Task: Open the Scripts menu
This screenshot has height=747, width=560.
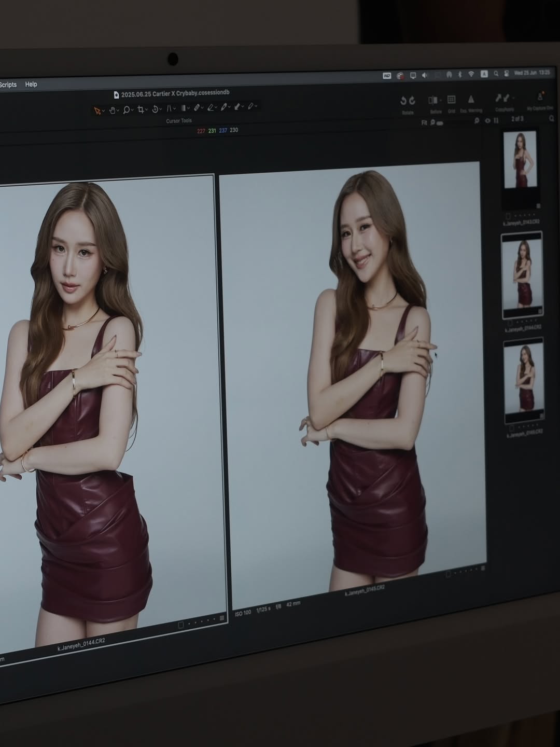Action: coord(8,84)
